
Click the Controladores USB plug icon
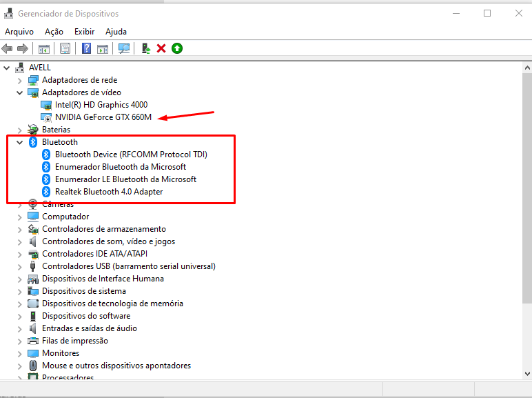(x=33, y=266)
